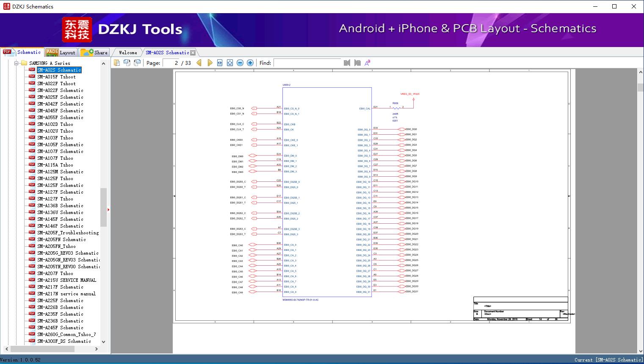
Task: Select the SM-A02S Schematic document tab
Action: pyautogui.click(x=167, y=53)
